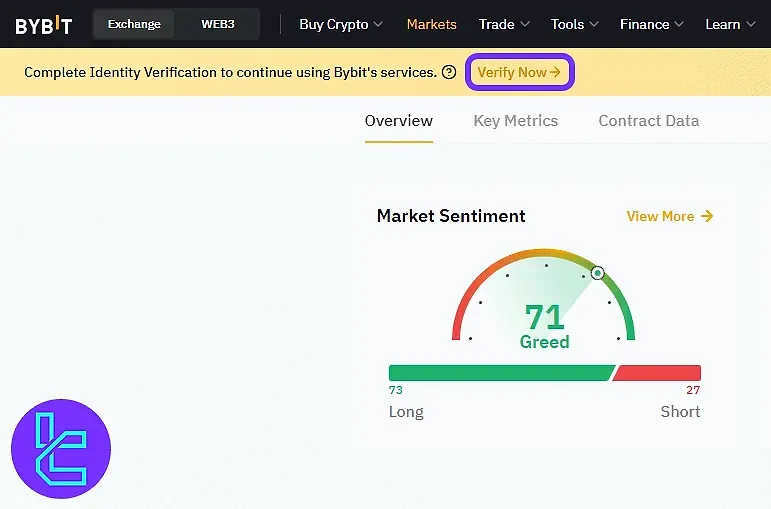Switch to the Key Metrics tab
Viewport: 771px width, 509px height.
516,121
